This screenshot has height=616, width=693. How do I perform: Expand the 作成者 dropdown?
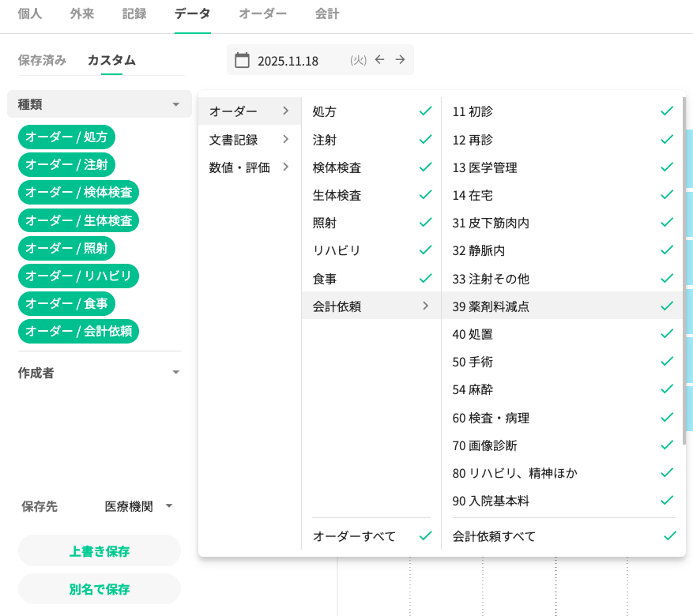(176, 373)
